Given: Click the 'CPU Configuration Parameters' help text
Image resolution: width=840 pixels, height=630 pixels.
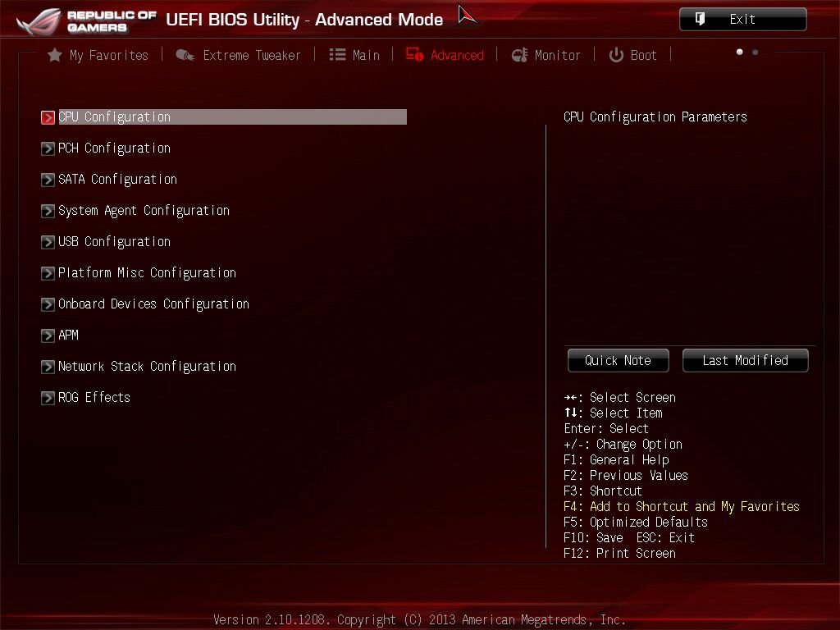Looking at the screenshot, I should coord(655,116).
